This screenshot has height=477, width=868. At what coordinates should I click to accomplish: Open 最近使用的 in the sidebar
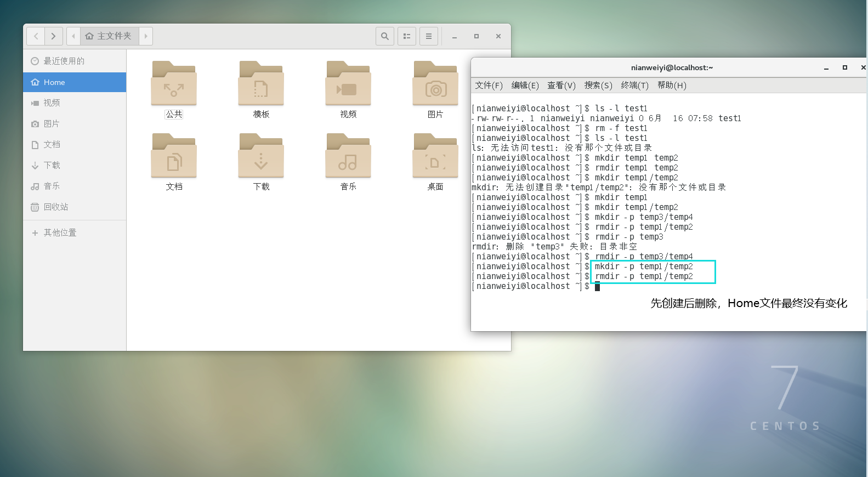tap(75, 61)
